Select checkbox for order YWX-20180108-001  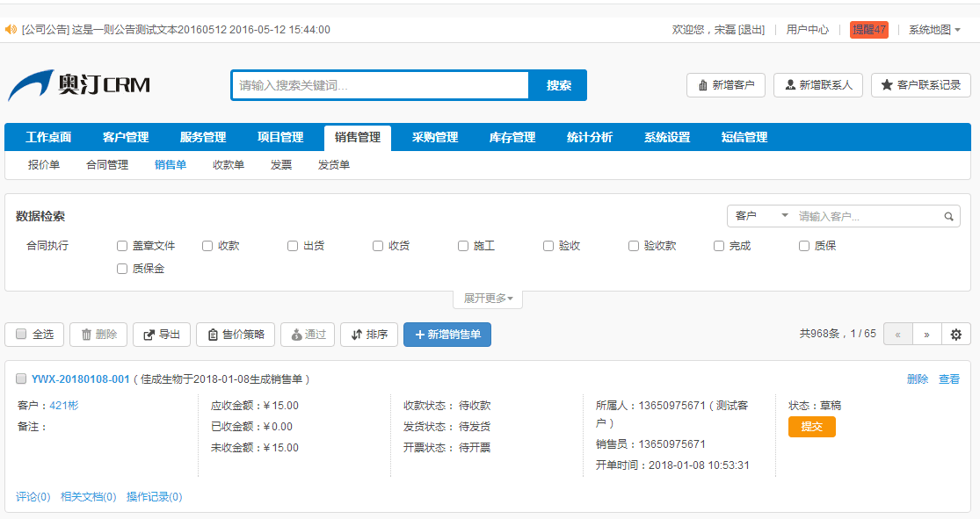coord(21,378)
